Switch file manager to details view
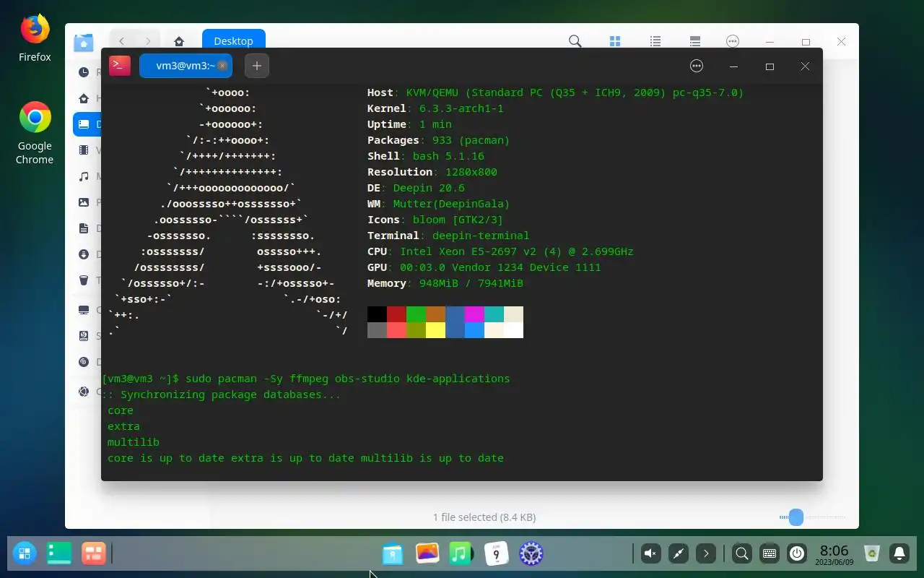This screenshot has height=578, width=924. pyautogui.click(x=694, y=41)
